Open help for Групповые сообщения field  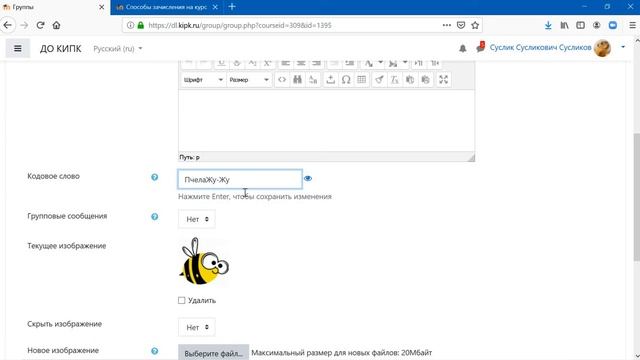pos(154,217)
